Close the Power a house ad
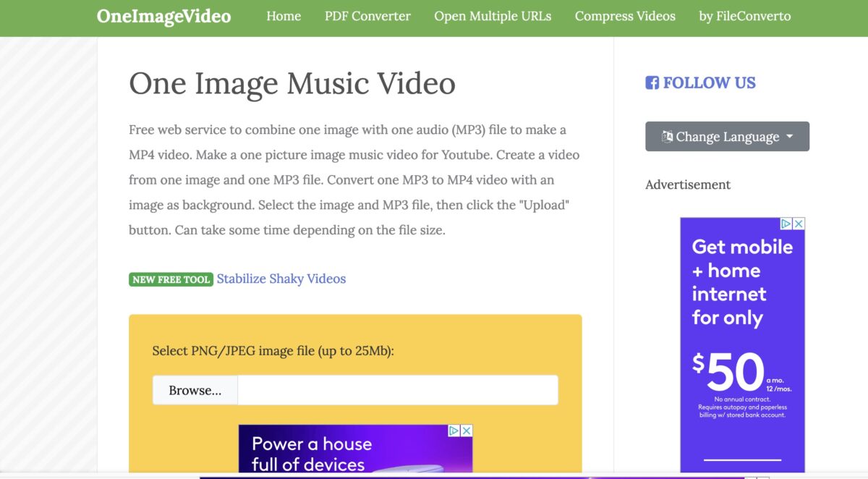Viewport: 868px width, 479px height. (x=467, y=431)
